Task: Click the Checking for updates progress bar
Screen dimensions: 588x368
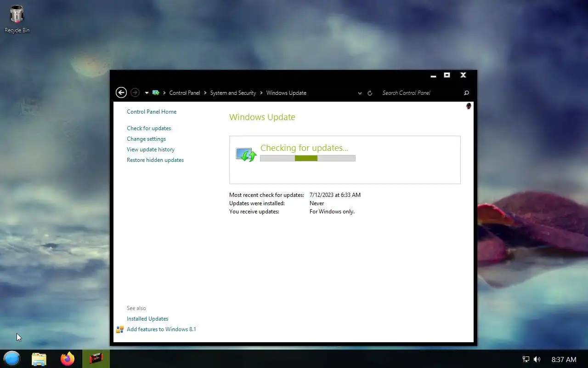Action: [308, 158]
